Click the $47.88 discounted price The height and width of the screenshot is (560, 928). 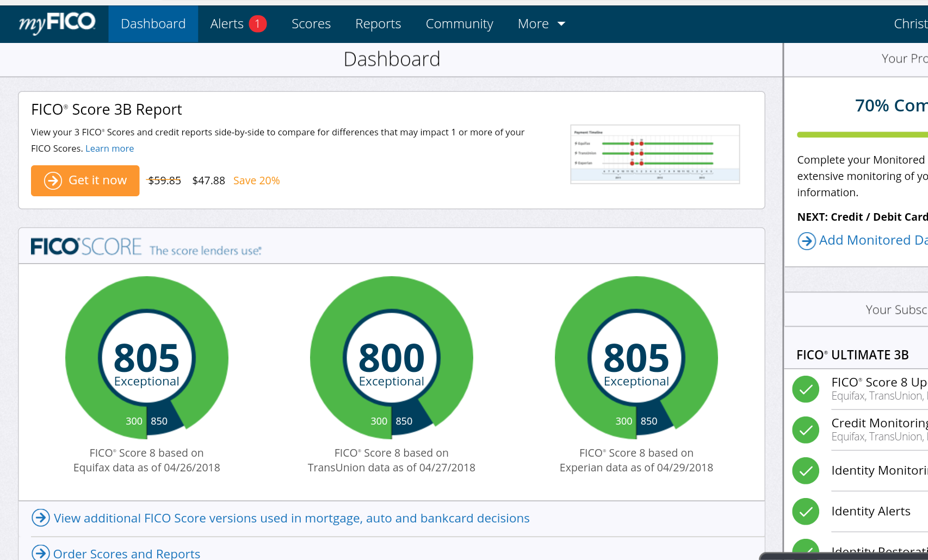[208, 181]
